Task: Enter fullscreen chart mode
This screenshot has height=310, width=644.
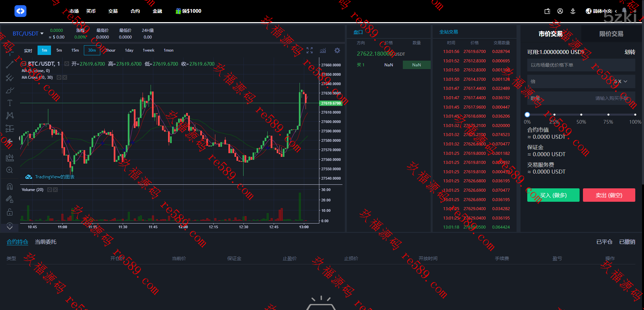Action: pos(310,50)
